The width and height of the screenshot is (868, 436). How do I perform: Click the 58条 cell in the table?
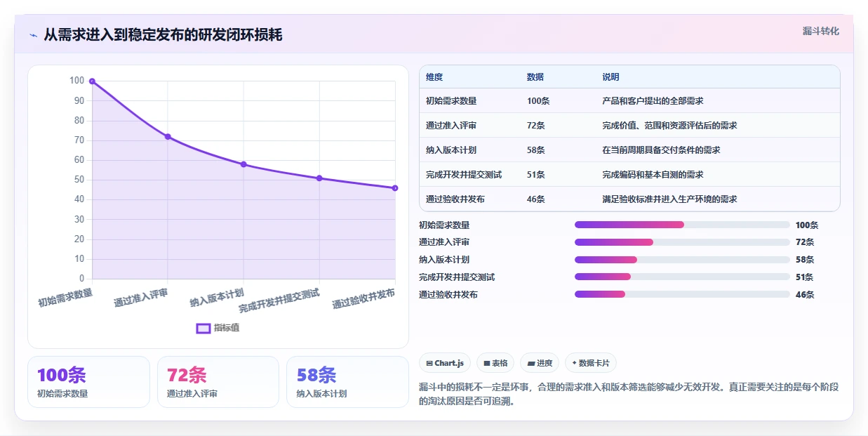[x=536, y=150]
